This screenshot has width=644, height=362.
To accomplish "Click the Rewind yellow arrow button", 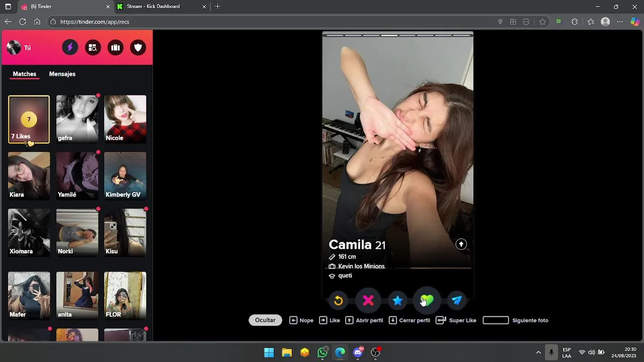I will 338,301.
